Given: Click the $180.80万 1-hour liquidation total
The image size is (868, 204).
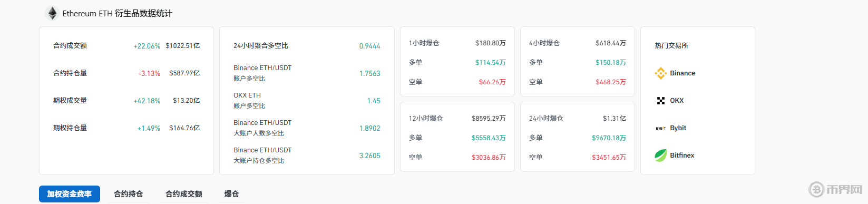Looking at the screenshot, I should pyautogui.click(x=491, y=43).
